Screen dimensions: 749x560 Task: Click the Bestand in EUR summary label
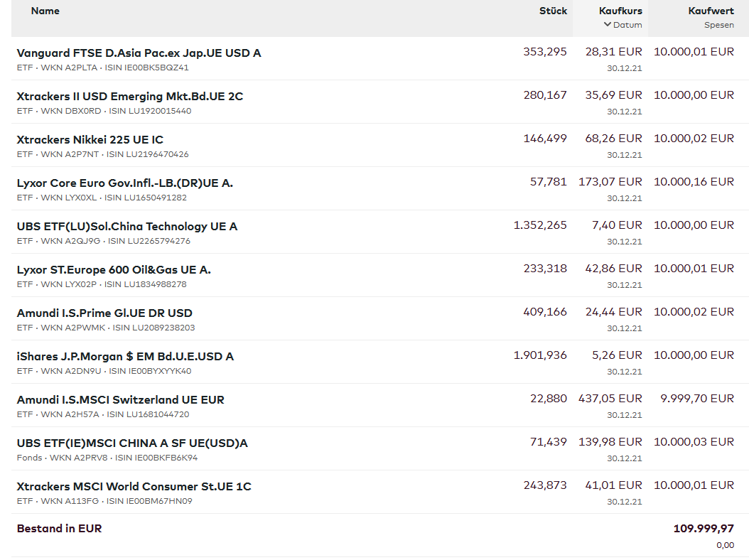coord(60,529)
